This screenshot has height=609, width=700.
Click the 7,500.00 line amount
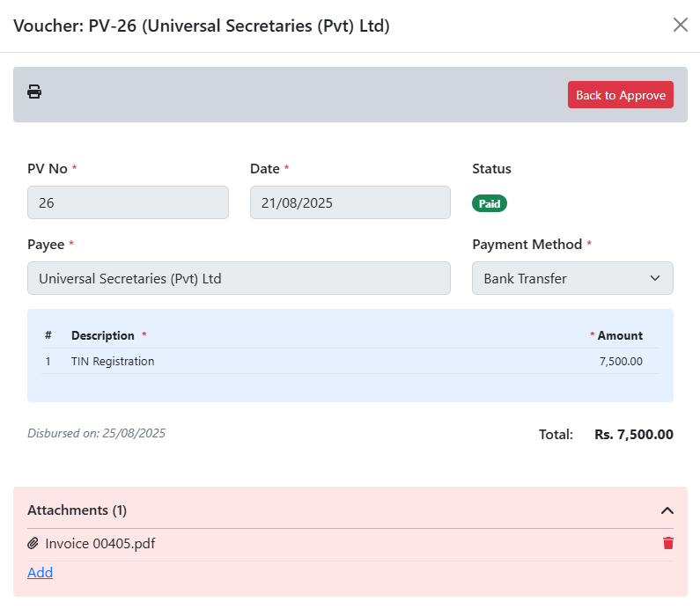coord(621,362)
